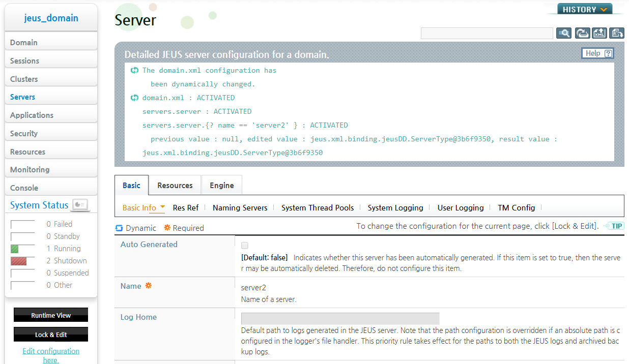Switch to the Engine tab
The height and width of the screenshot is (364, 629).
pos(222,186)
